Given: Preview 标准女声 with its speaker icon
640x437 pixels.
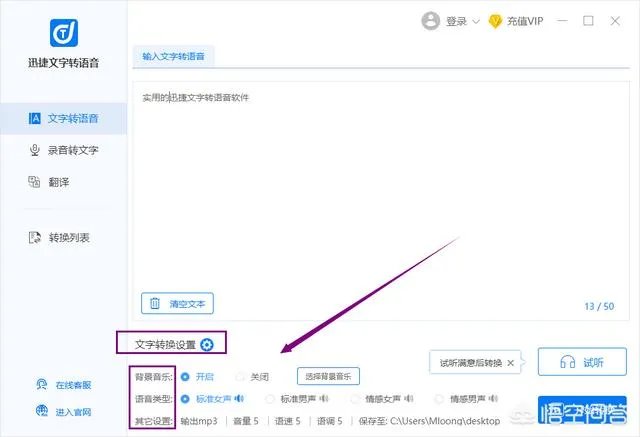Looking at the screenshot, I should 240,398.
